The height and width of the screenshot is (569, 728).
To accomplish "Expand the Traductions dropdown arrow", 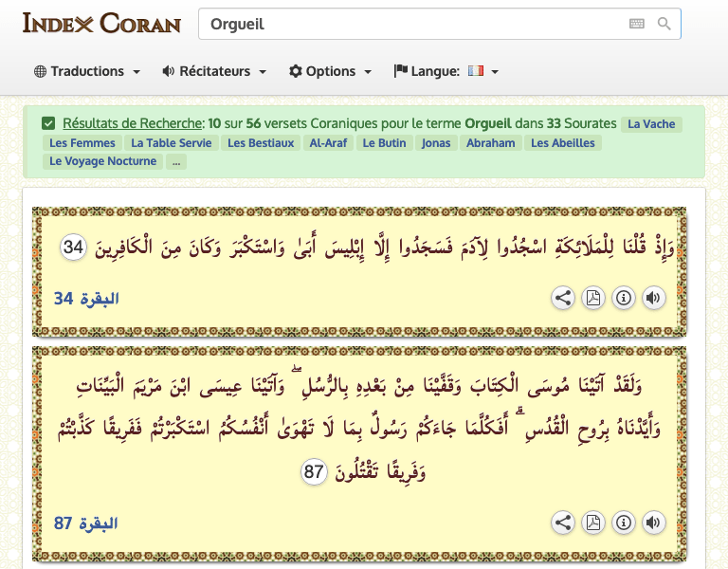I will [136, 72].
